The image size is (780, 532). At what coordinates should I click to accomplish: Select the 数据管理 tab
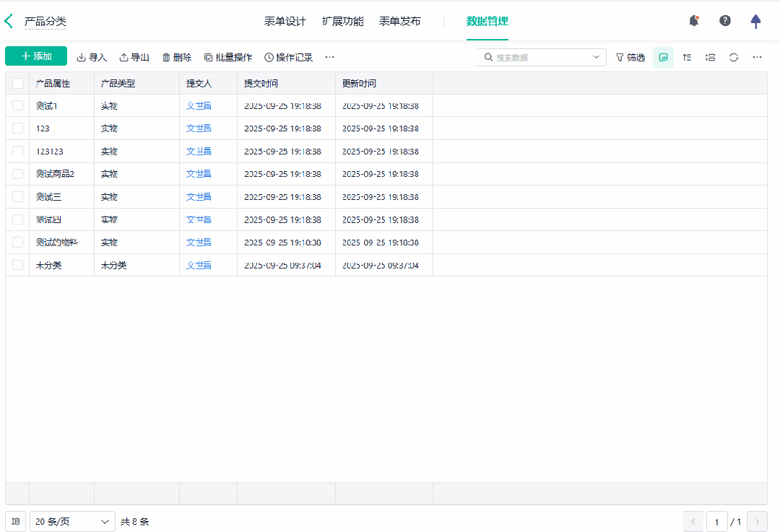pyautogui.click(x=487, y=22)
